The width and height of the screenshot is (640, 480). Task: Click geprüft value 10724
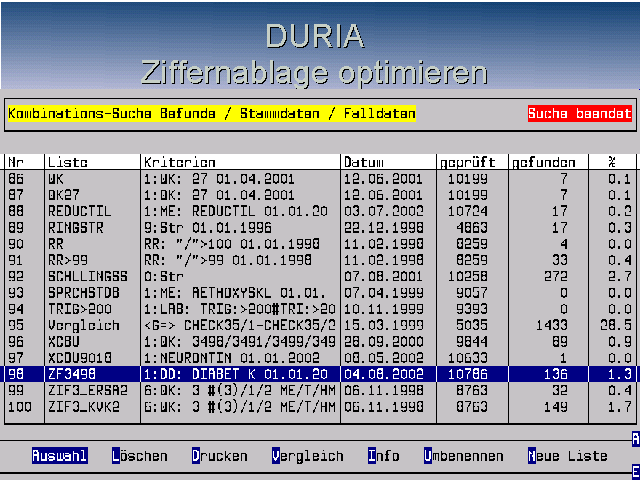468,211
